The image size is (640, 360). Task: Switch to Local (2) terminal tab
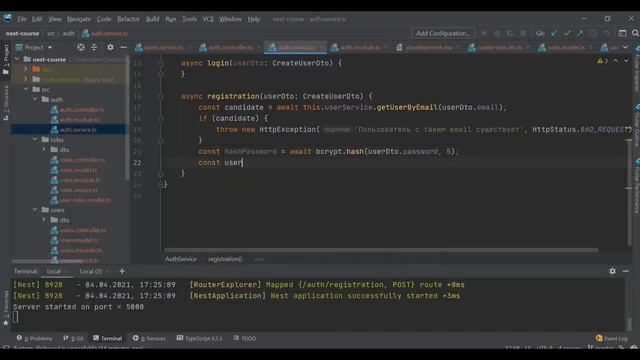(90, 271)
